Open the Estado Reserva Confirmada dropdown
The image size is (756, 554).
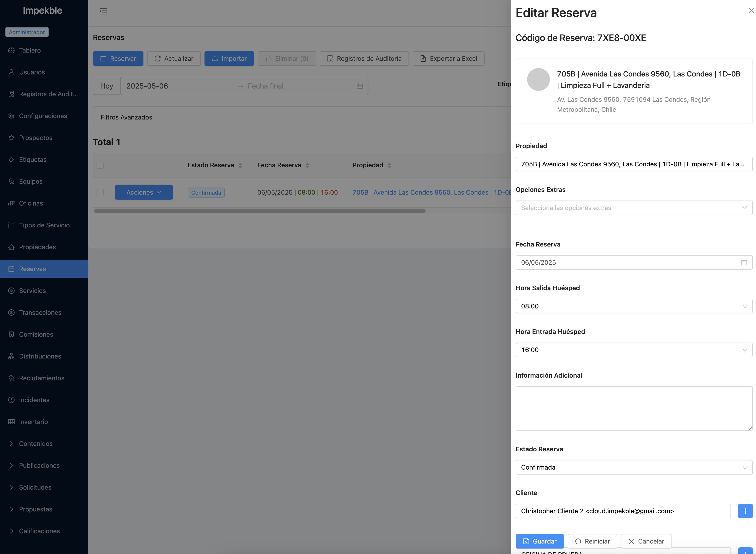(634, 467)
